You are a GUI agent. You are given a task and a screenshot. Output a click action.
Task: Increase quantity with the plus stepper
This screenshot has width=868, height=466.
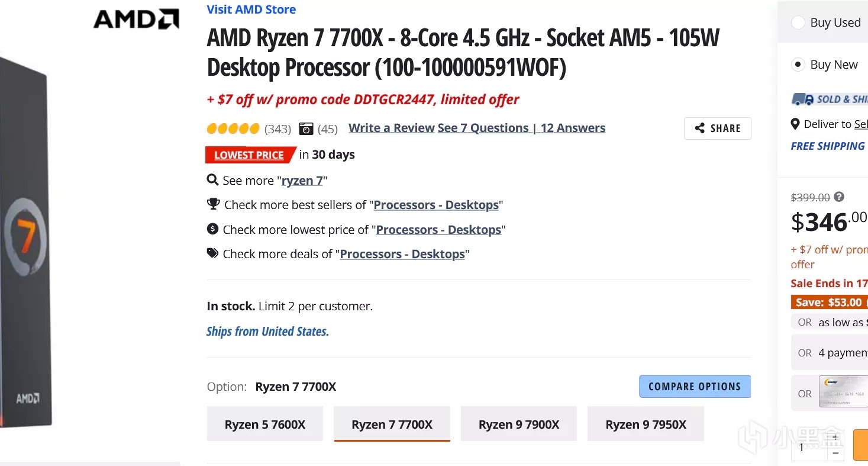pos(835,438)
